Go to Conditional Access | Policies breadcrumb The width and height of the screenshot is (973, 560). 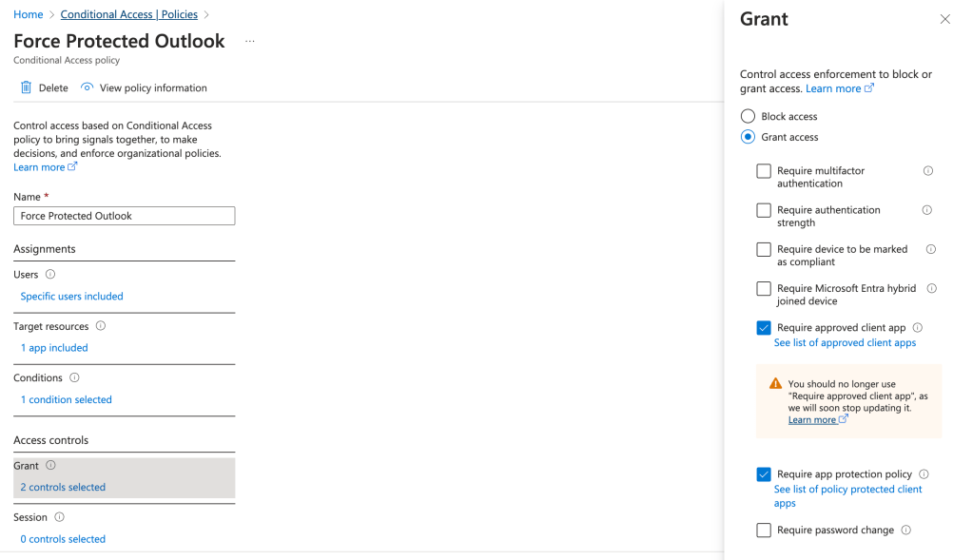(x=129, y=14)
